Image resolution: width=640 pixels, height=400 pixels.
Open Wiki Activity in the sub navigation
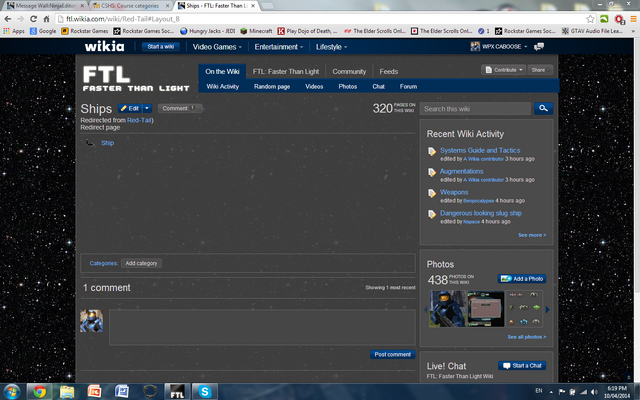click(x=222, y=87)
